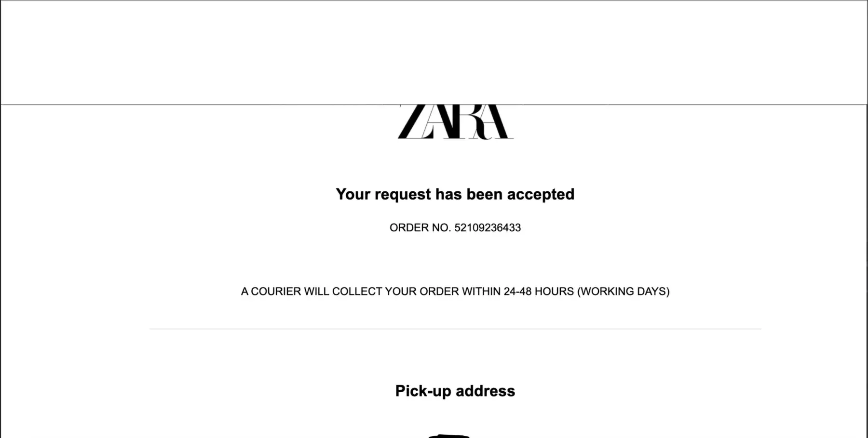Click "24-48 HOURS" in the courier notice
This screenshot has width=868, height=438.
pos(539,292)
